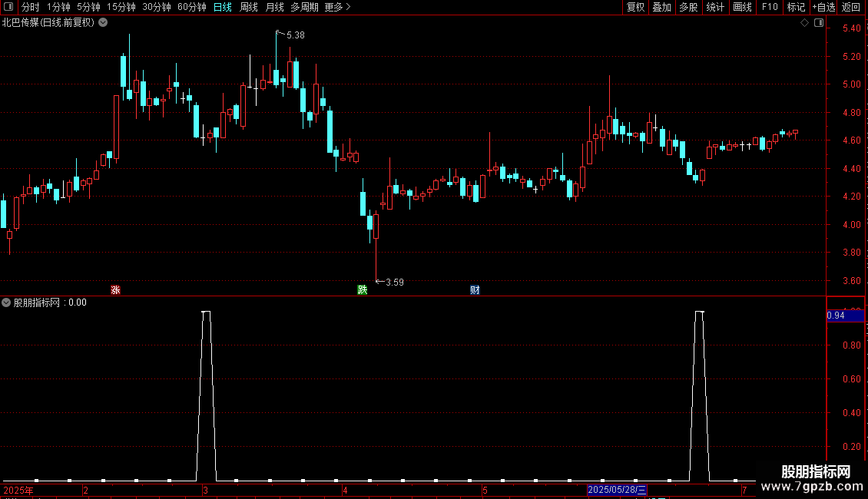Click the 叠加 overlay button
Screen dimensions: 868x499
(x=662, y=7)
